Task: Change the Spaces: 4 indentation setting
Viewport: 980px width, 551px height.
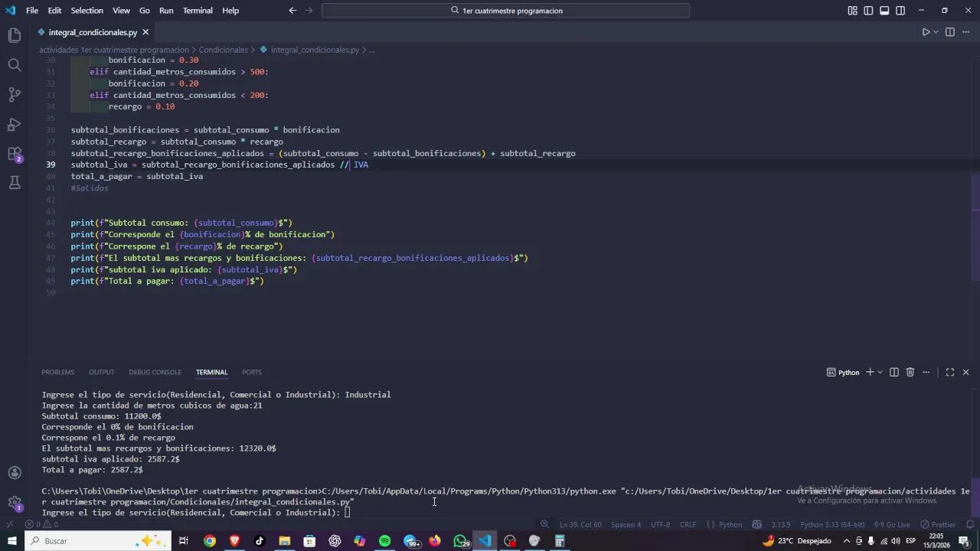Action: (626, 525)
